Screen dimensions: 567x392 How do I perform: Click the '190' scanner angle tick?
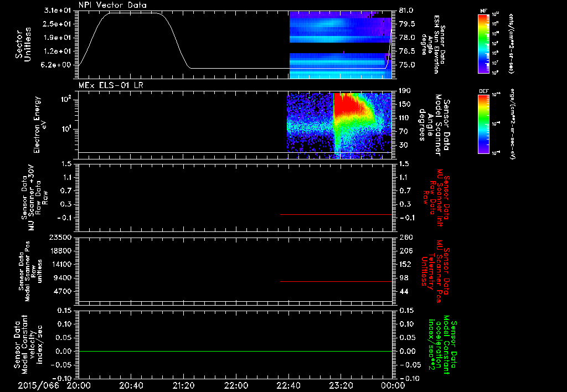[x=405, y=91]
